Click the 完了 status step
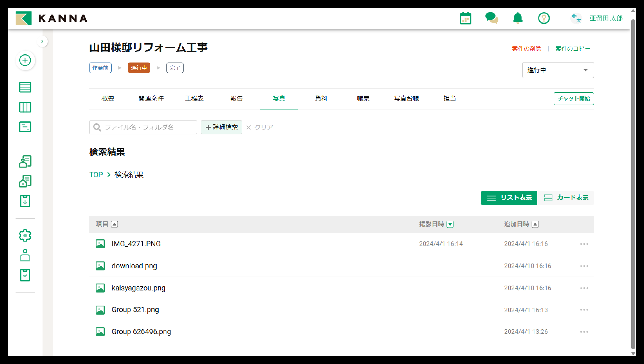 point(175,68)
